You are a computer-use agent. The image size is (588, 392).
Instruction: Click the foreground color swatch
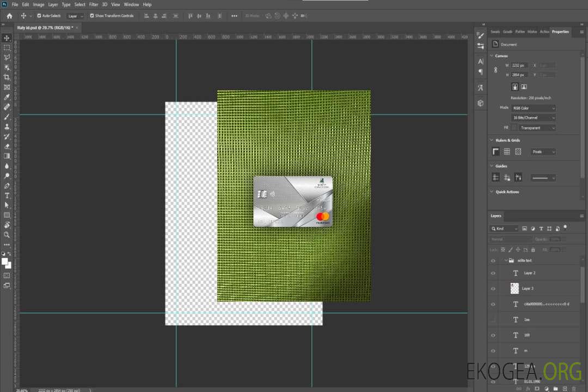[5, 261]
